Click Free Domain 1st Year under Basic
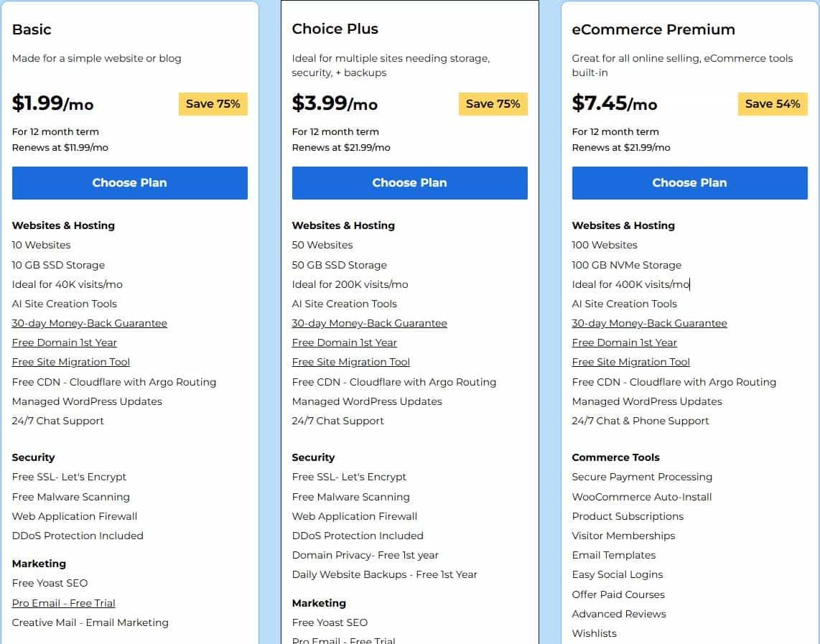This screenshot has width=820, height=644. (64, 342)
